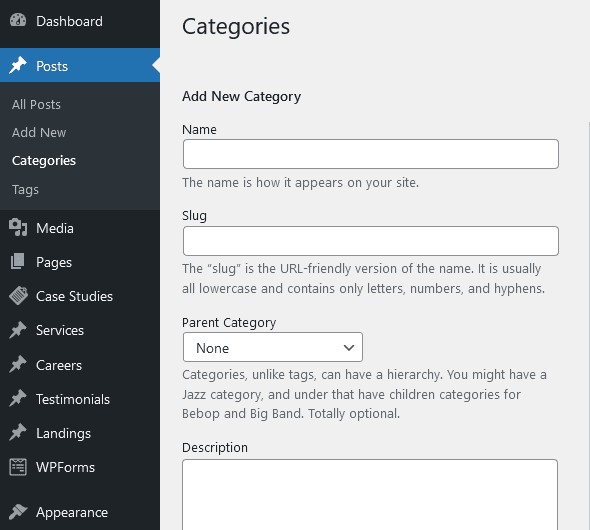Click the Pages icon in sidebar
The width and height of the screenshot is (590, 530).
18,261
